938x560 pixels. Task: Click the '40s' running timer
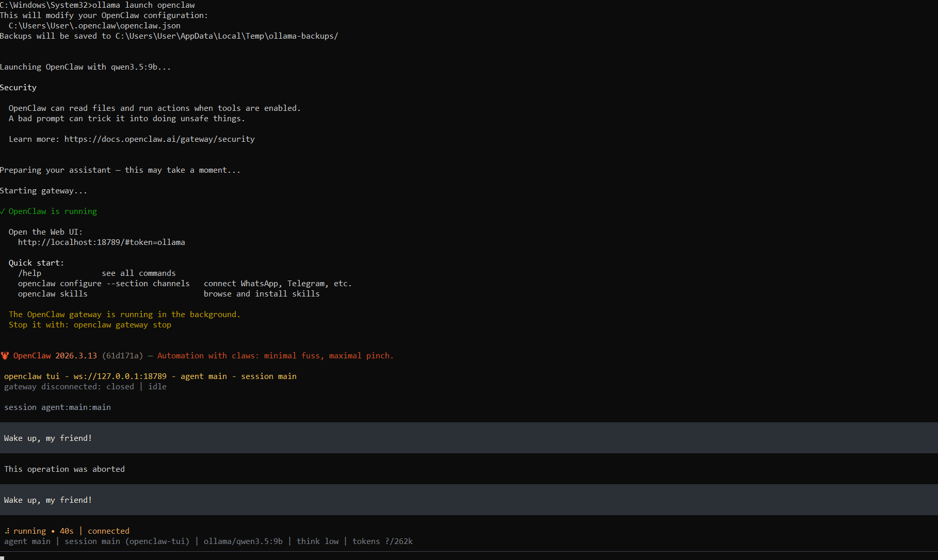[x=67, y=531]
